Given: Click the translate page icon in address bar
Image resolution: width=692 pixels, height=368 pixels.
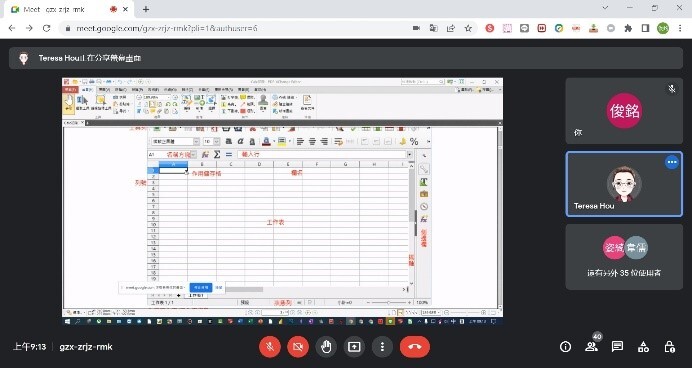Looking at the screenshot, I should (x=433, y=28).
